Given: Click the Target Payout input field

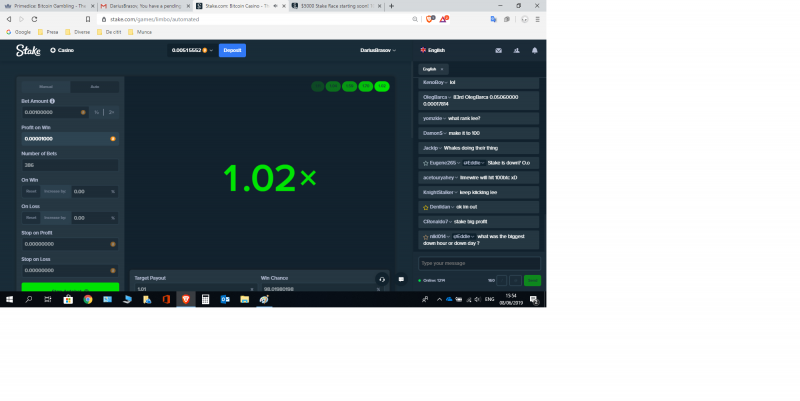Looking at the screenshot, I should (194, 288).
